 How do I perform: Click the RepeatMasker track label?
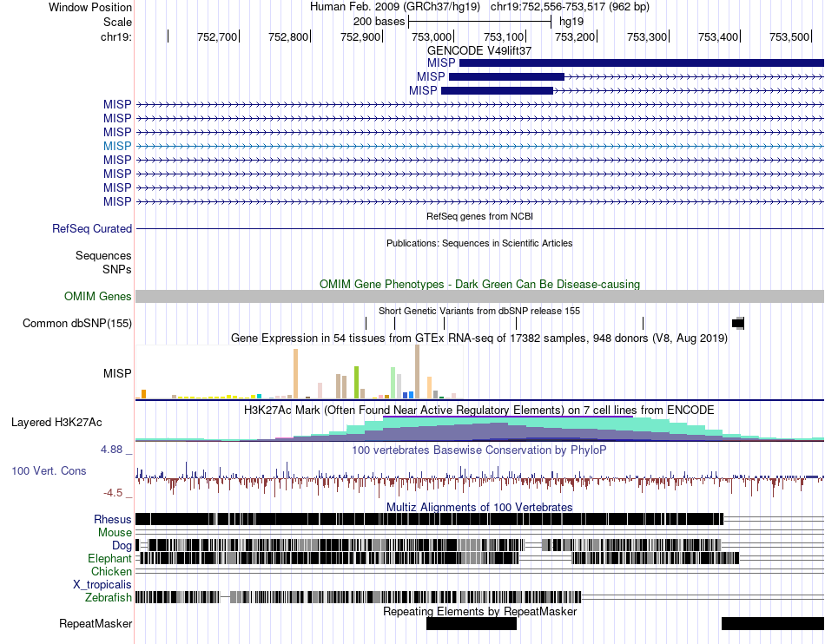(96, 624)
